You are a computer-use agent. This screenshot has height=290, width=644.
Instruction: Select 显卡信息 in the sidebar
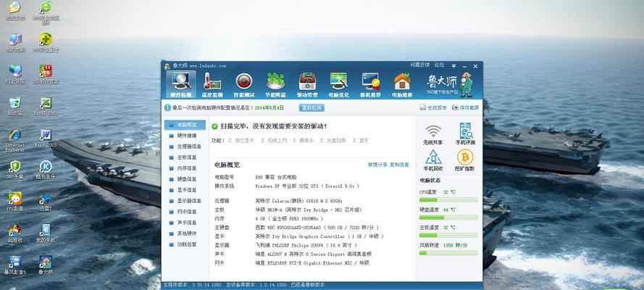click(185, 190)
